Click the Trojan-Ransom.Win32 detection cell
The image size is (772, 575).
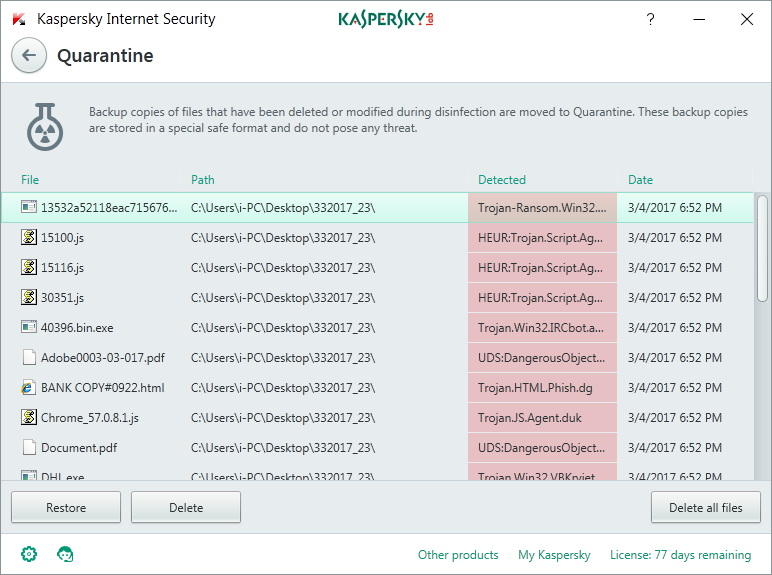(542, 208)
